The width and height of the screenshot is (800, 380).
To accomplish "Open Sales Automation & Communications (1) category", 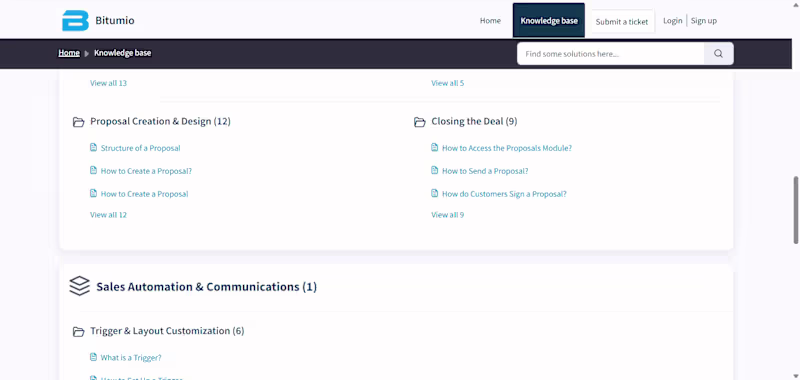I will coord(207,287).
